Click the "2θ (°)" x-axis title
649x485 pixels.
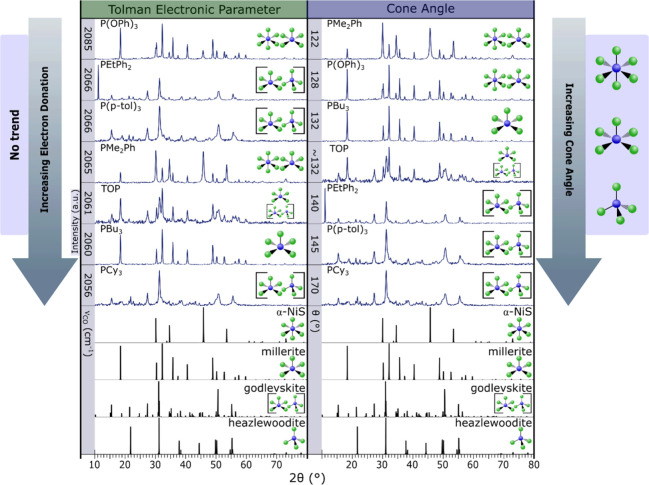307,478
